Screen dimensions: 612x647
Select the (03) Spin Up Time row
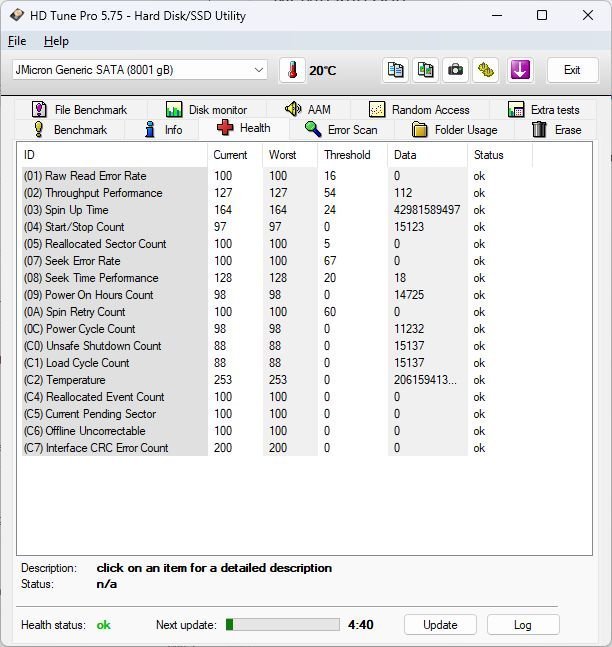(276, 210)
